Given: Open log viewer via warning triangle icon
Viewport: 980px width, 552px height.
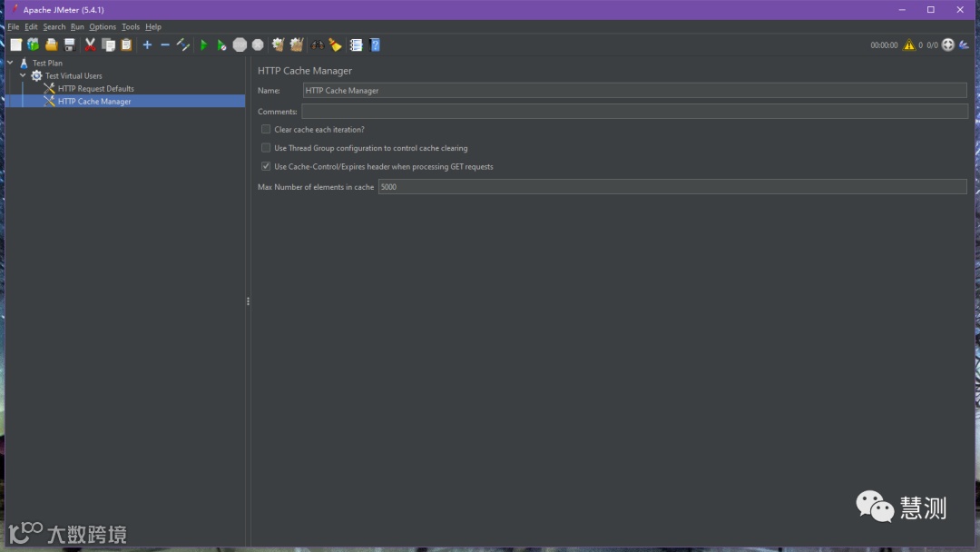Looking at the screenshot, I should point(908,44).
